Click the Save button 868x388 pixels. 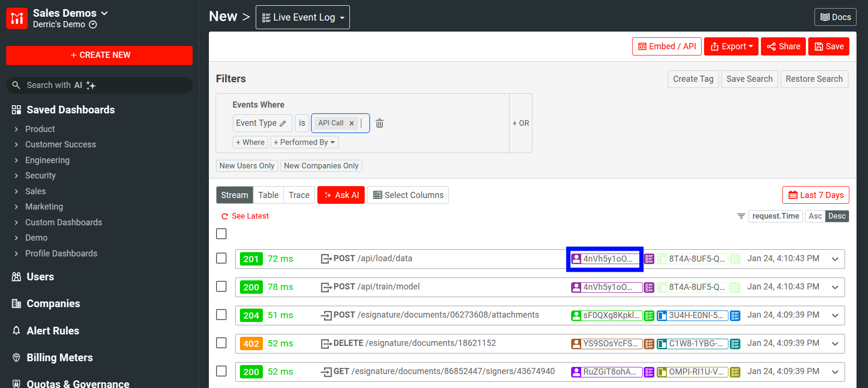[x=829, y=46]
